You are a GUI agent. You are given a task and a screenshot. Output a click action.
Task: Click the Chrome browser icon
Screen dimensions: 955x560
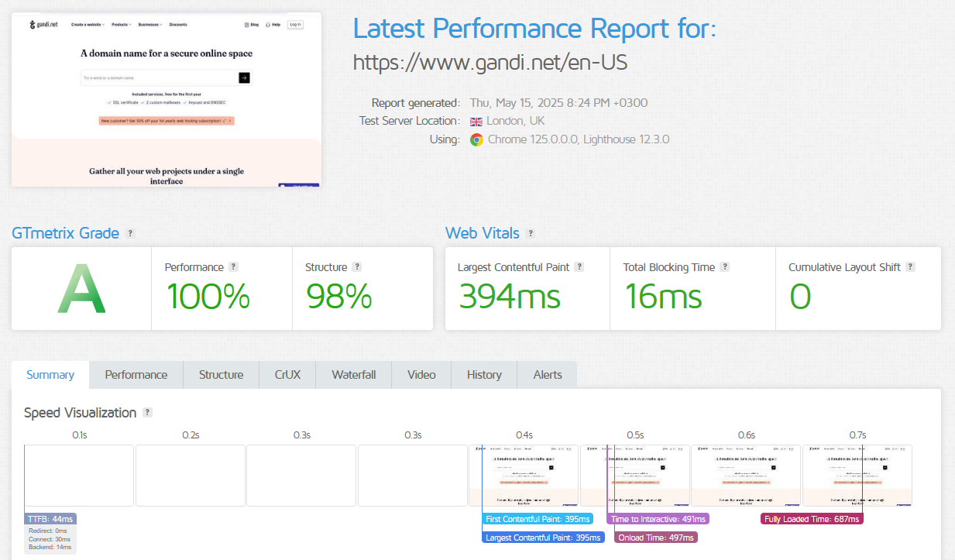(x=476, y=140)
